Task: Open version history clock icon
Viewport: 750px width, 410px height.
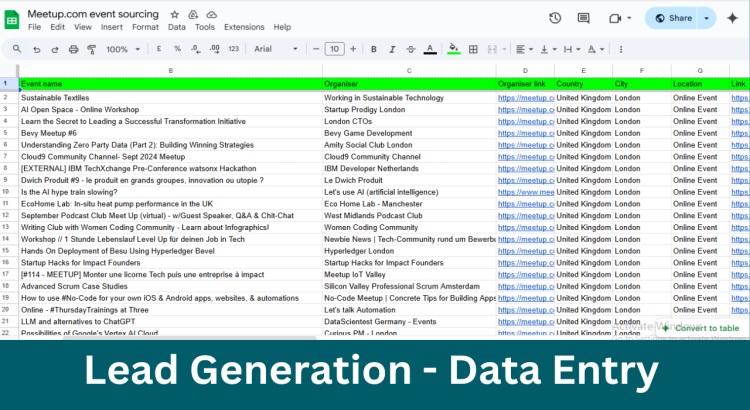Action: [x=555, y=18]
